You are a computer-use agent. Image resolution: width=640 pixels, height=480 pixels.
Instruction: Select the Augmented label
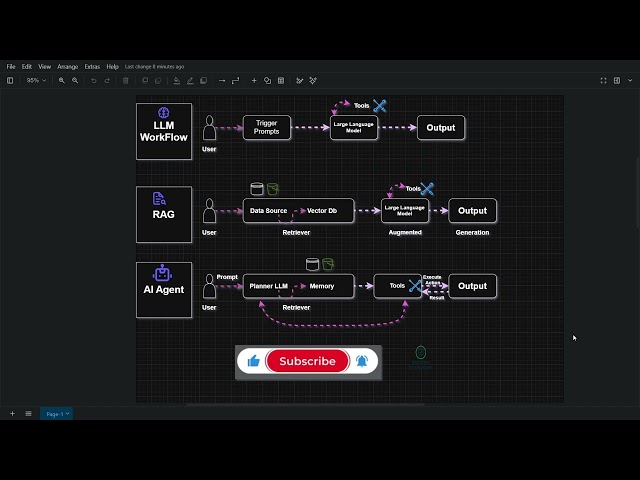point(405,232)
